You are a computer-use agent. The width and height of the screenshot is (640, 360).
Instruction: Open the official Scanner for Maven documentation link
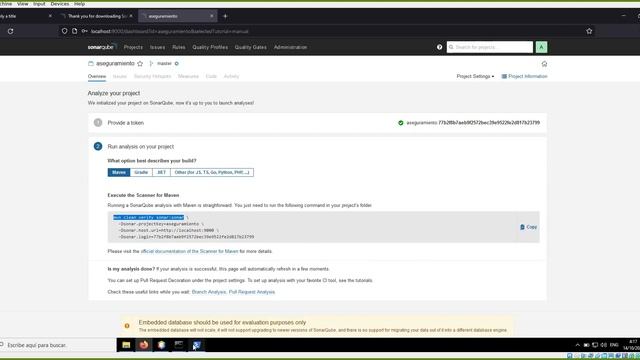pos(189,251)
